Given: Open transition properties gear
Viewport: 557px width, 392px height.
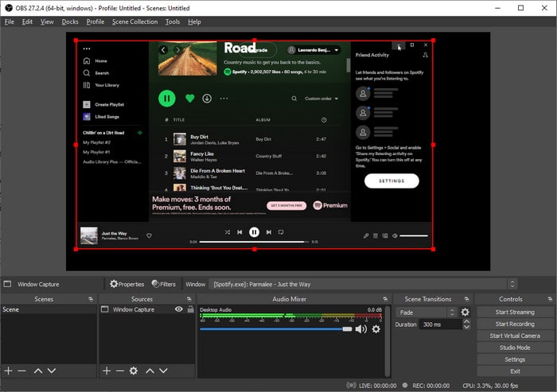Looking at the screenshot, I should (x=465, y=312).
